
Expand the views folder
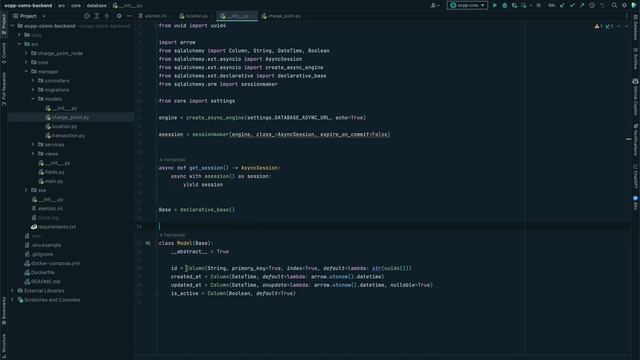pos(33,154)
